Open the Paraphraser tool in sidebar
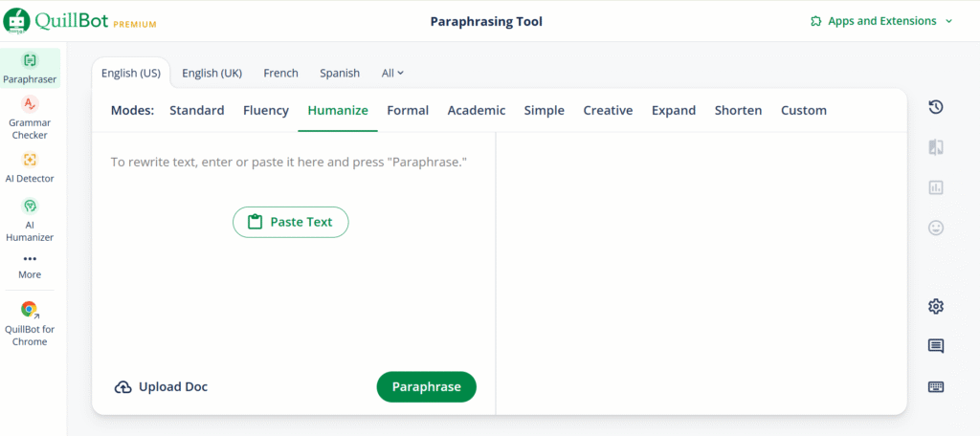 pos(30,68)
